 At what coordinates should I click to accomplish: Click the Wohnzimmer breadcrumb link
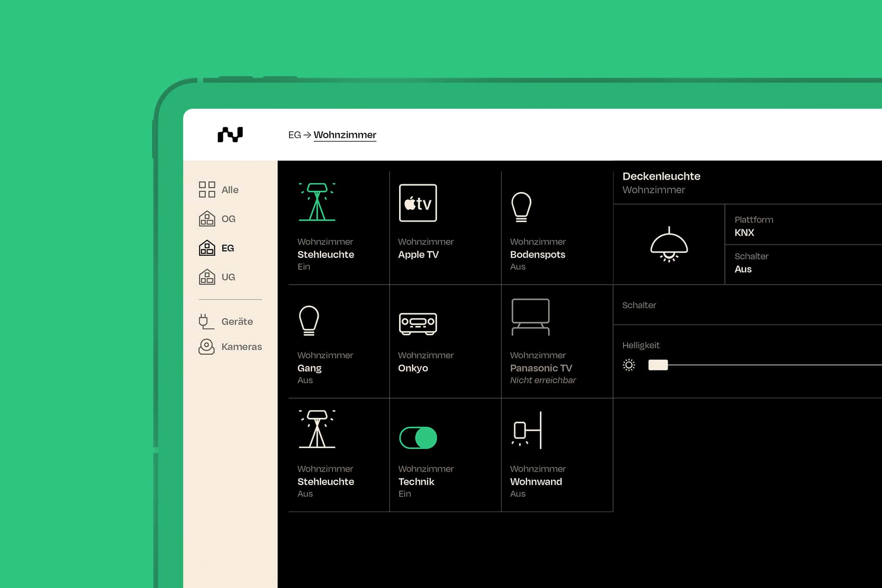(x=345, y=135)
